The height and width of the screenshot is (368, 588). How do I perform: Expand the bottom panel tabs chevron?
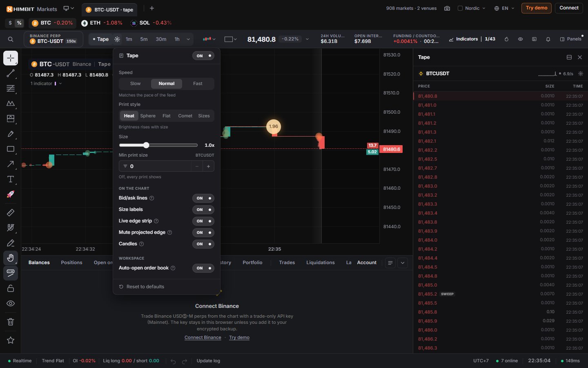pyautogui.click(x=403, y=263)
